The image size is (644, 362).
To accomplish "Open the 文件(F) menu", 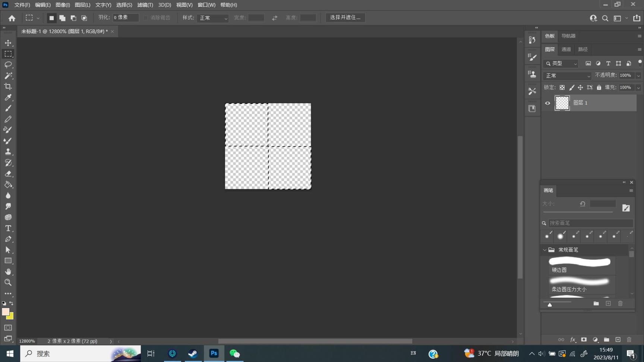I will (x=22, y=5).
